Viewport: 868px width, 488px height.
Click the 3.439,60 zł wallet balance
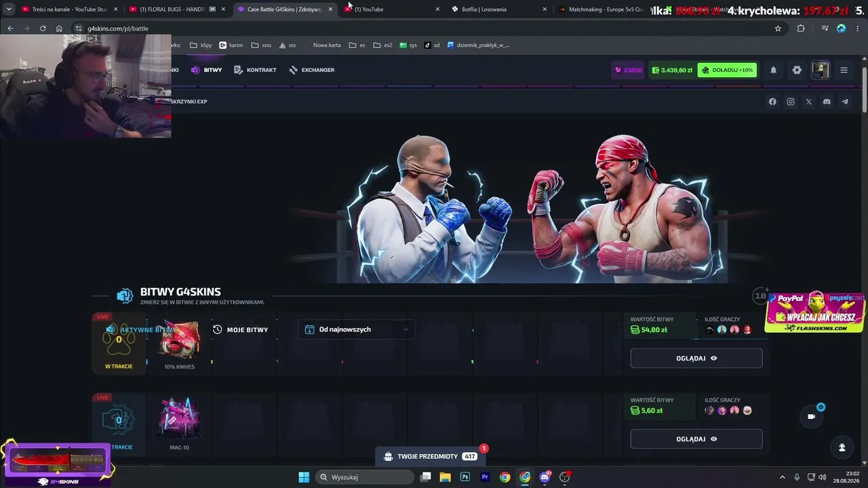click(672, 70)
